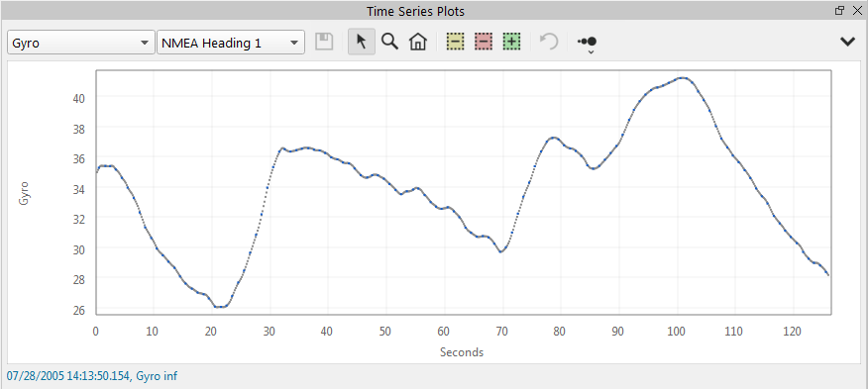
Task: Open the Gyro sensor dropdown
Action: coord(81,43)
